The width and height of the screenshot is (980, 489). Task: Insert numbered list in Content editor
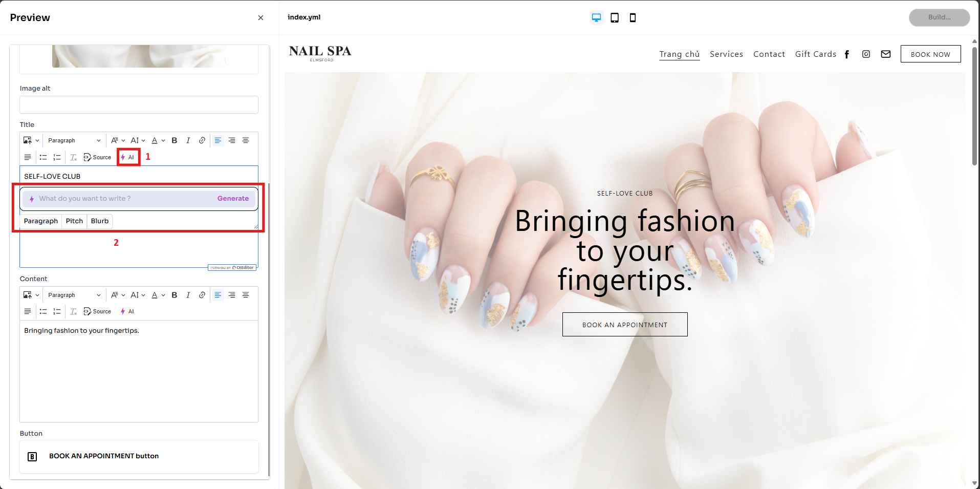(57, 311)
